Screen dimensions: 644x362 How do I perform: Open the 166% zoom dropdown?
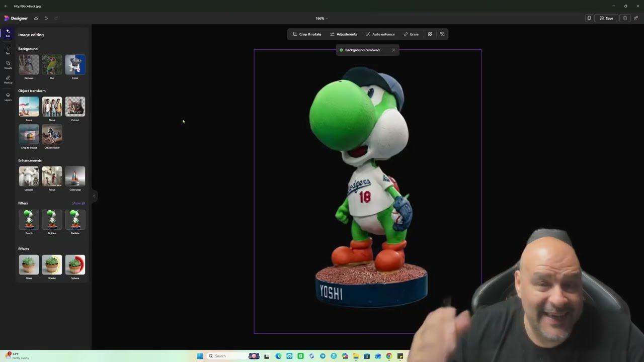click(x=321, y=18)
